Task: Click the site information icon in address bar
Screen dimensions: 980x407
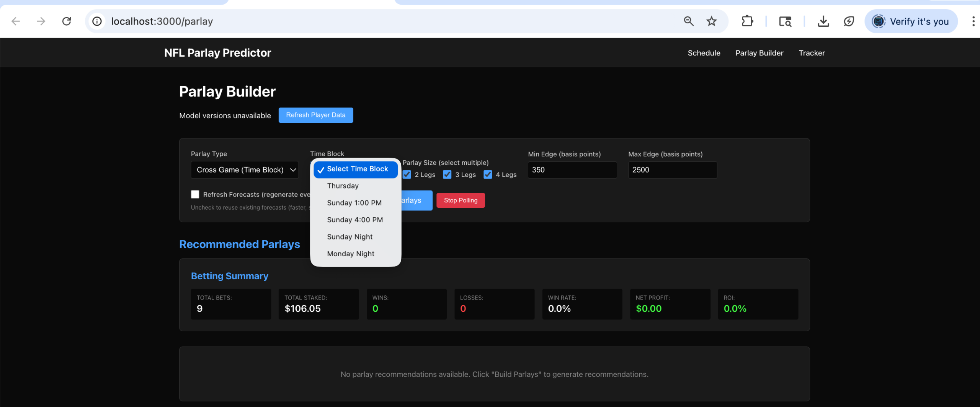Action: click(x=97, y=21)
